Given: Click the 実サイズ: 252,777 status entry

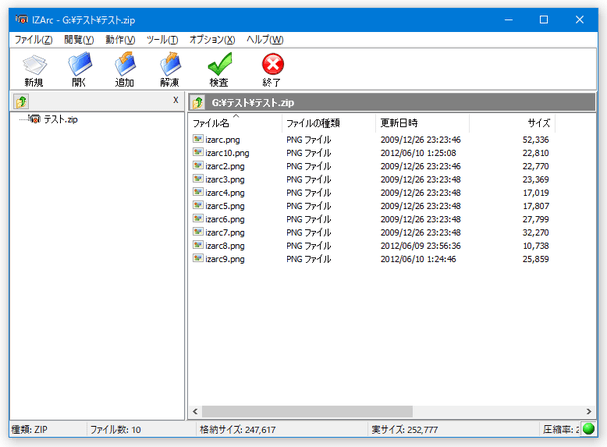Looking at the screenshot, I should [x=405, y=430].
